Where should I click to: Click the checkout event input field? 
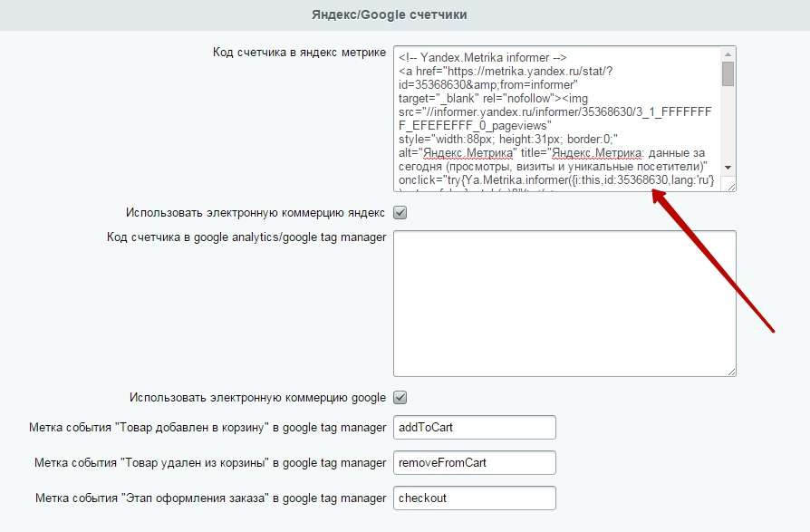pos(474,498)
